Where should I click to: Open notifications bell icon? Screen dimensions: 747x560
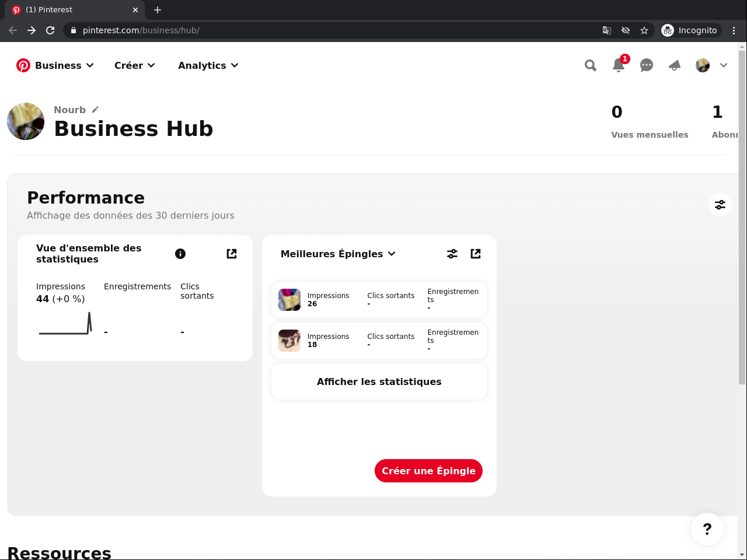(619, 65)
